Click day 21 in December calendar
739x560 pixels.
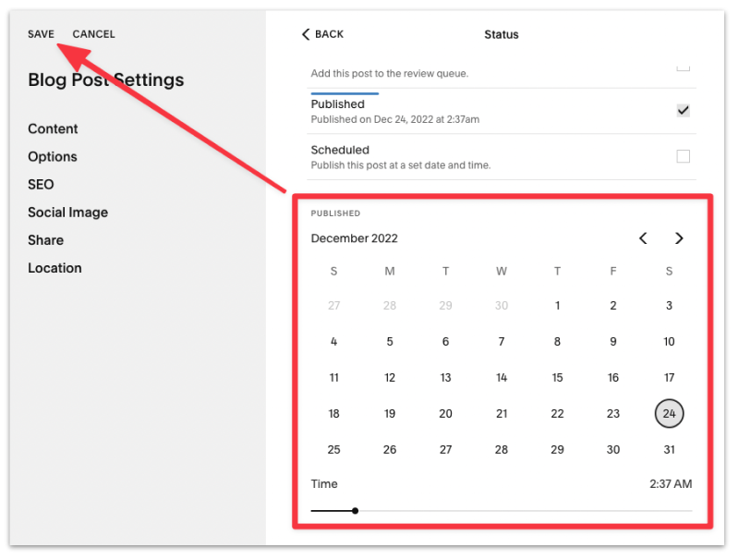[x=502, y=413]
